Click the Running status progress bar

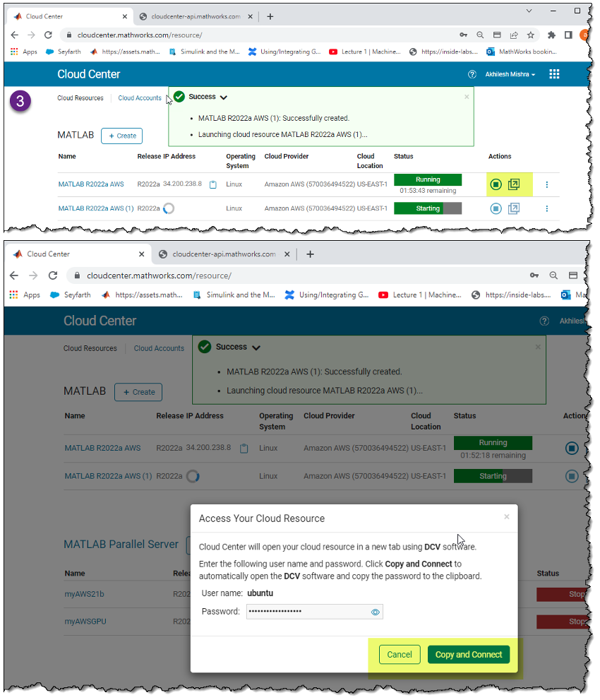point(427,179)
